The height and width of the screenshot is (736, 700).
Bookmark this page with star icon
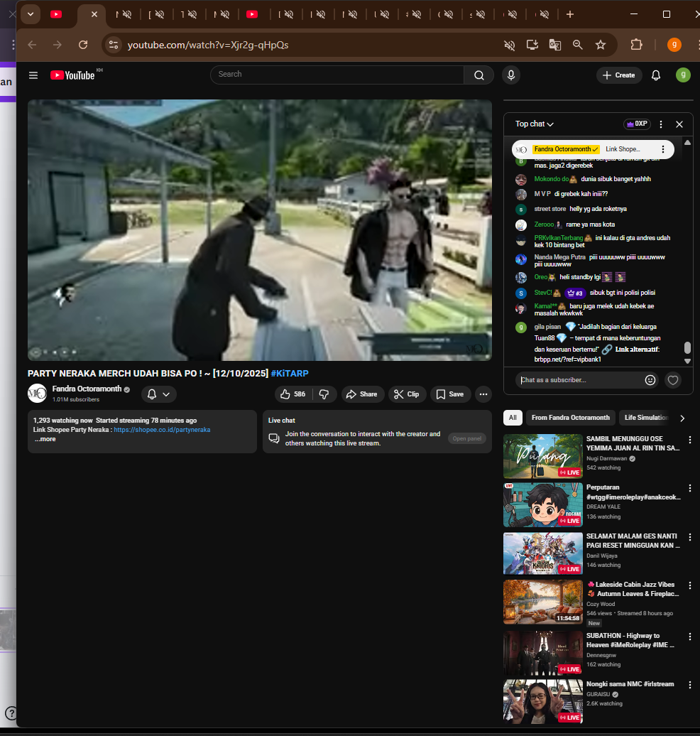(601, 45)
